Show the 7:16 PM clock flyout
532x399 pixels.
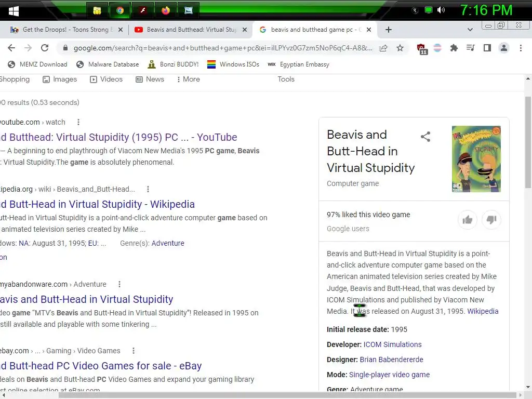click(486, 10)
